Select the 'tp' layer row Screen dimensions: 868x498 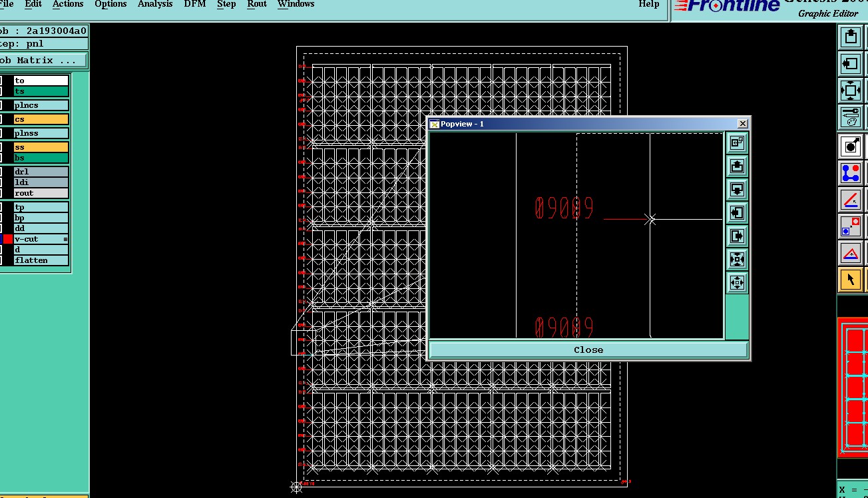41,207
